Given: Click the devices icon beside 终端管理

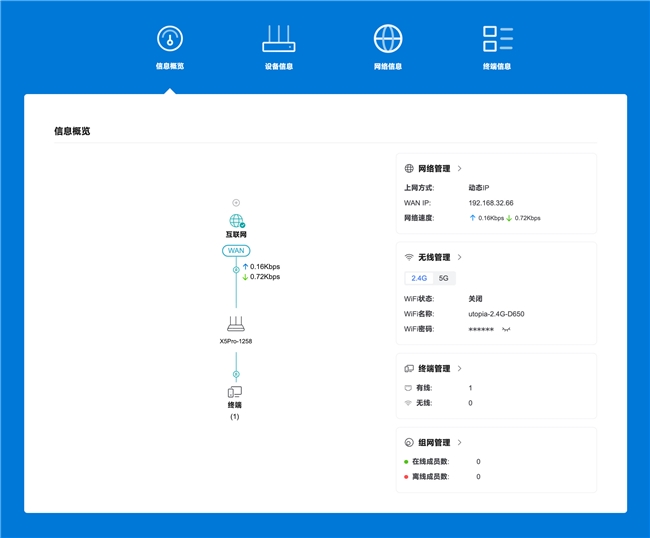Looking at the screenshot, I should coord(409,368).
